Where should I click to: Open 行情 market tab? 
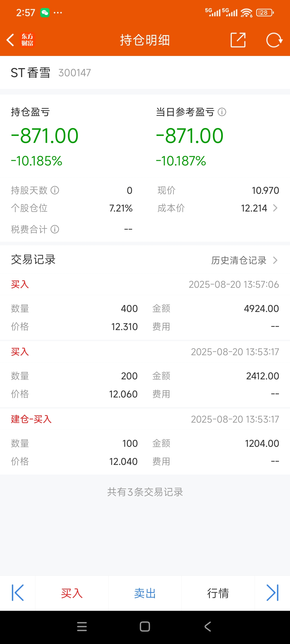click(x=218, y=593)
